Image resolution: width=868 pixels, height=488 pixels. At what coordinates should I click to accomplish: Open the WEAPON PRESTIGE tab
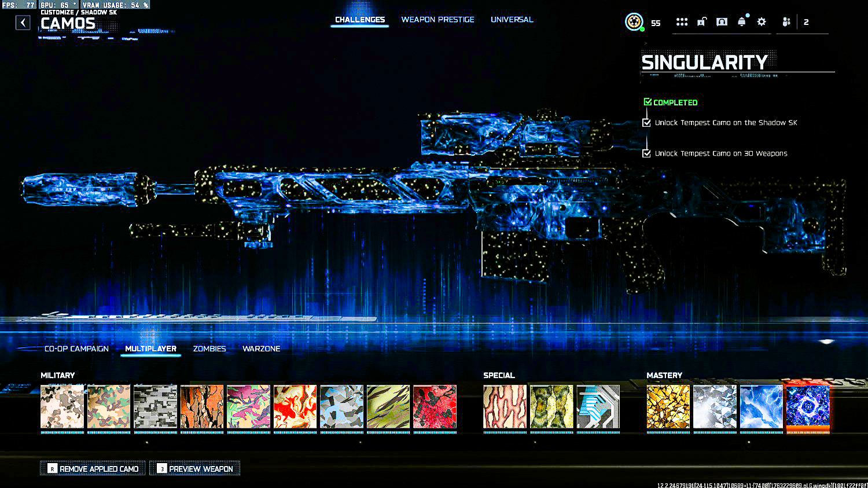[438, 20]
